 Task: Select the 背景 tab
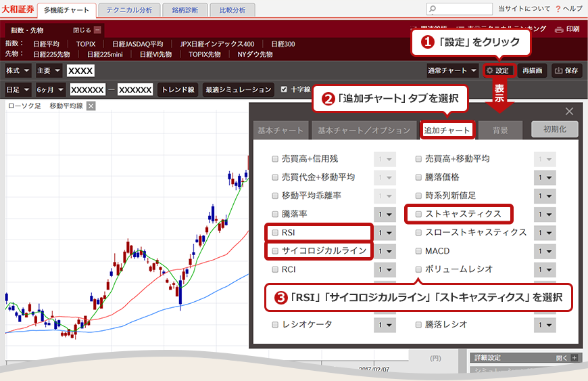(x=500, y=130)
